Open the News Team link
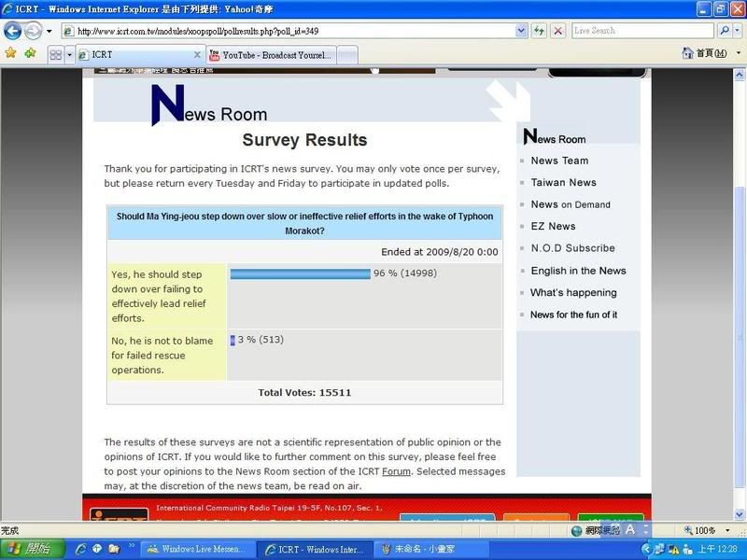 tap(559, 161)
